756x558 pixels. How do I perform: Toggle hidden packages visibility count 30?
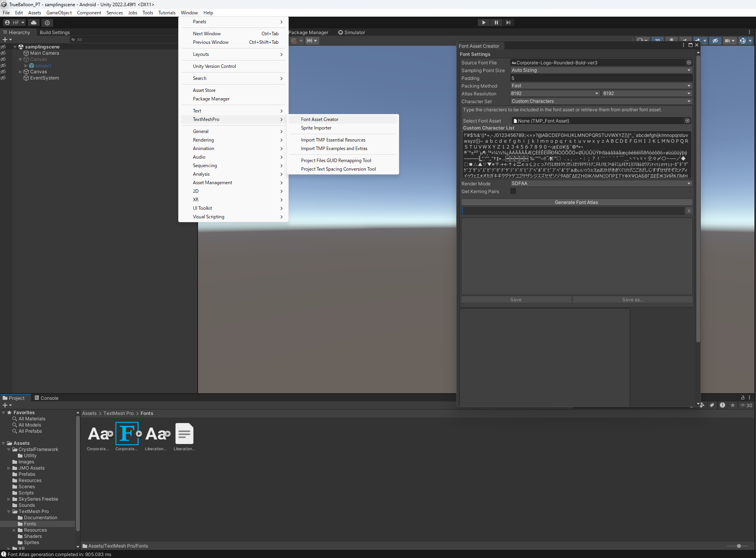coord(746,405)
